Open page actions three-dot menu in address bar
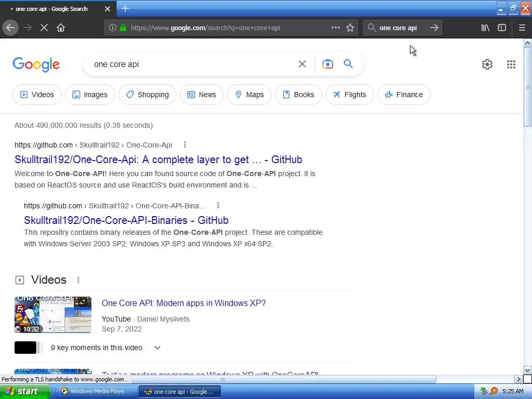532x399 pixels. point(336,28)
